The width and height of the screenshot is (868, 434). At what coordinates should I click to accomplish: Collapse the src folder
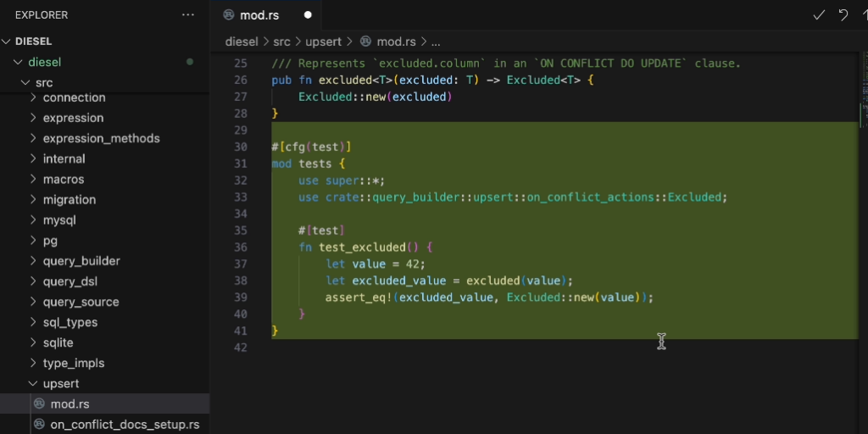click(x=25, y=82)
